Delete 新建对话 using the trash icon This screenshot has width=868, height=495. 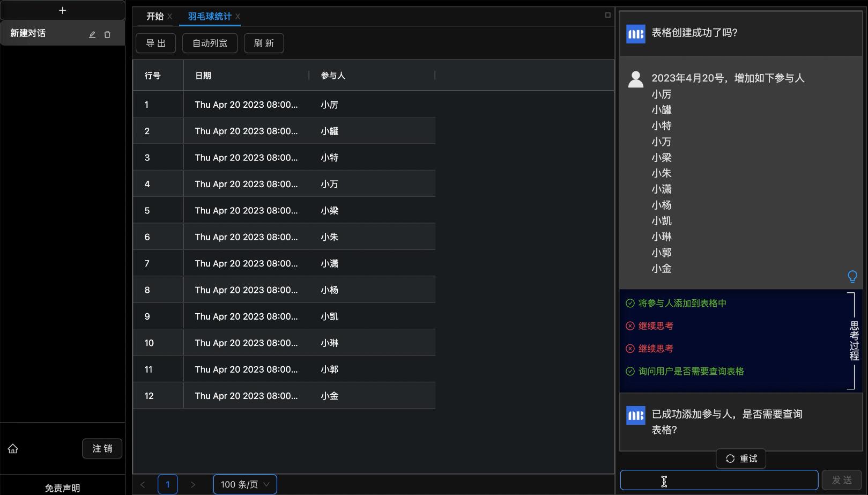click(107, 34)
